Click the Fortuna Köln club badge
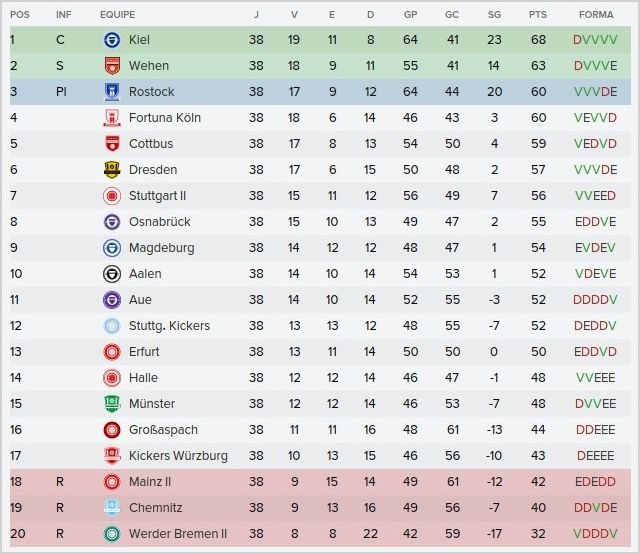 112,118
